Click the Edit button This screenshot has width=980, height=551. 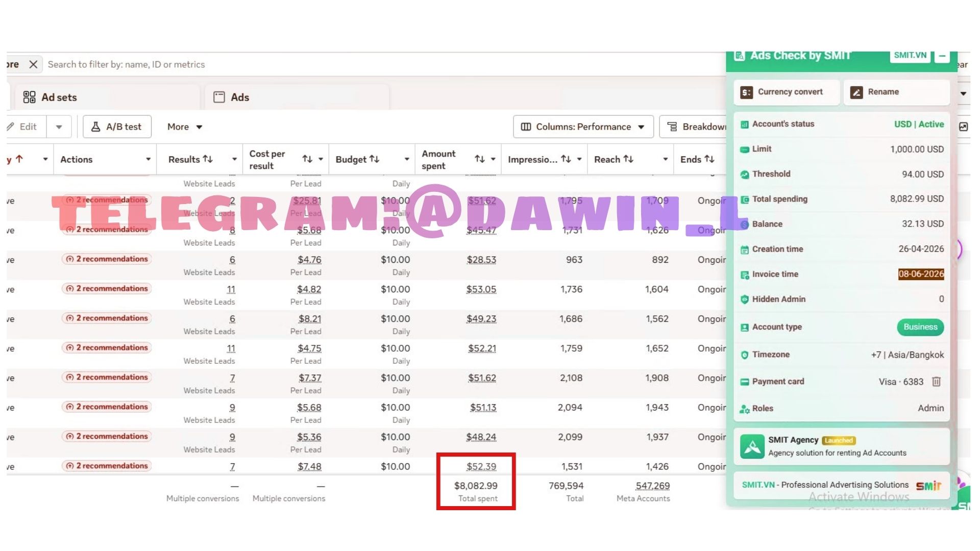click(27, 127)
